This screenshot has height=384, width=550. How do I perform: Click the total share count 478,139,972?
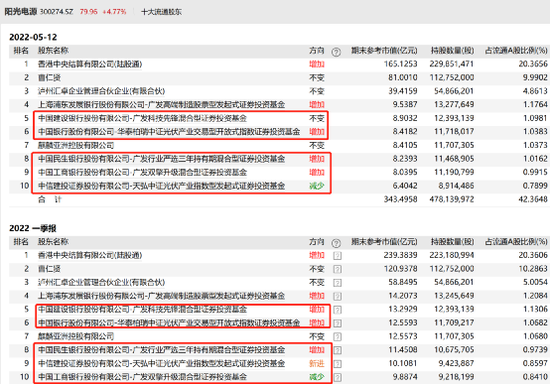point(452,200)
